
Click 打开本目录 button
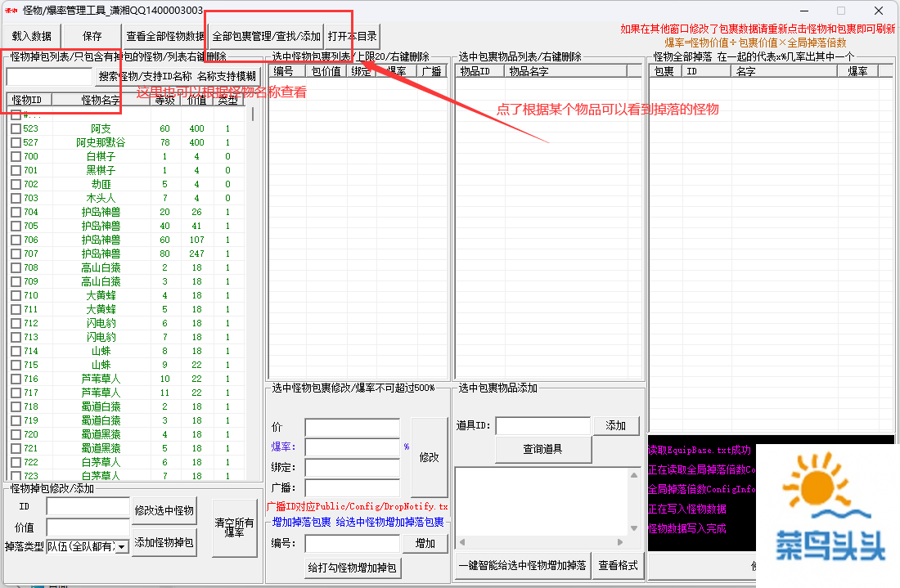coord(353,36)
